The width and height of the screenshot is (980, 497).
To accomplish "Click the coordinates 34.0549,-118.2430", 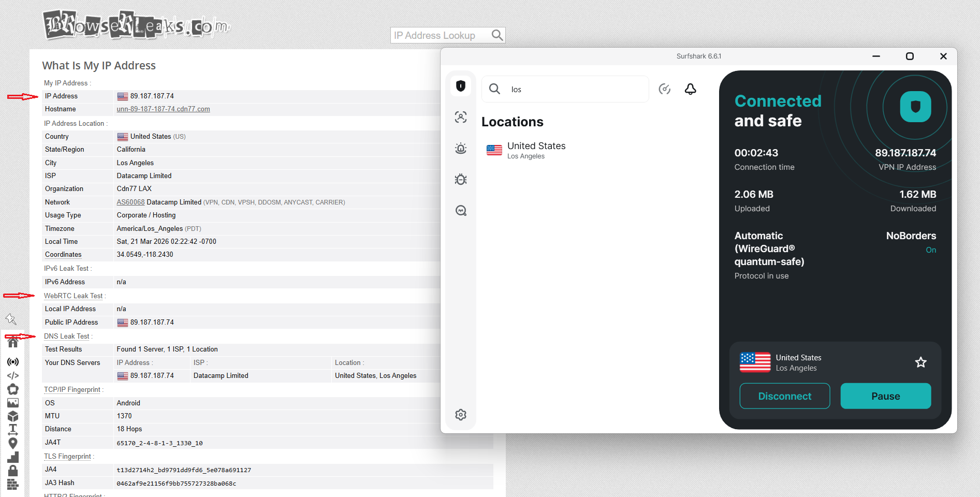I will [145, 255].
